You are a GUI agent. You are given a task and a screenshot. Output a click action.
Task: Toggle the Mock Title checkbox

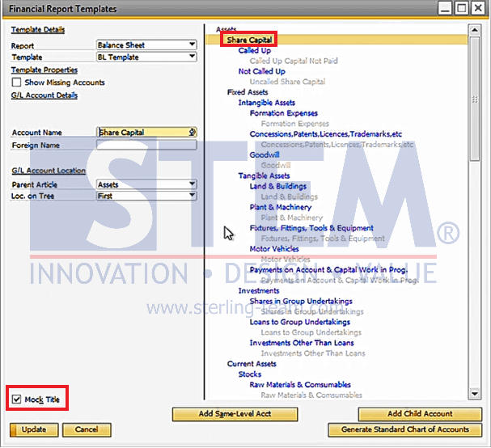tap(17, 399)
